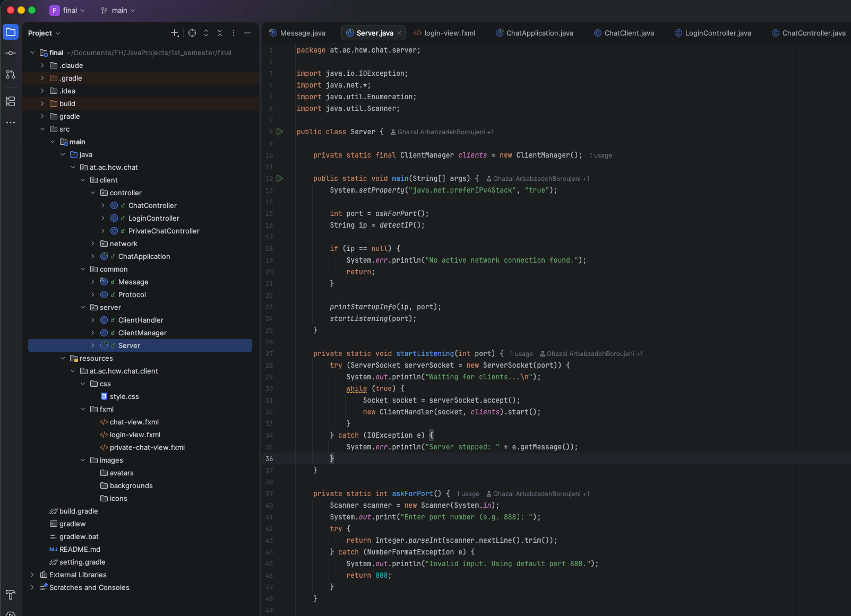Collapse the images folder
This screenshot has width=851, height=616.
click(83, 460)
